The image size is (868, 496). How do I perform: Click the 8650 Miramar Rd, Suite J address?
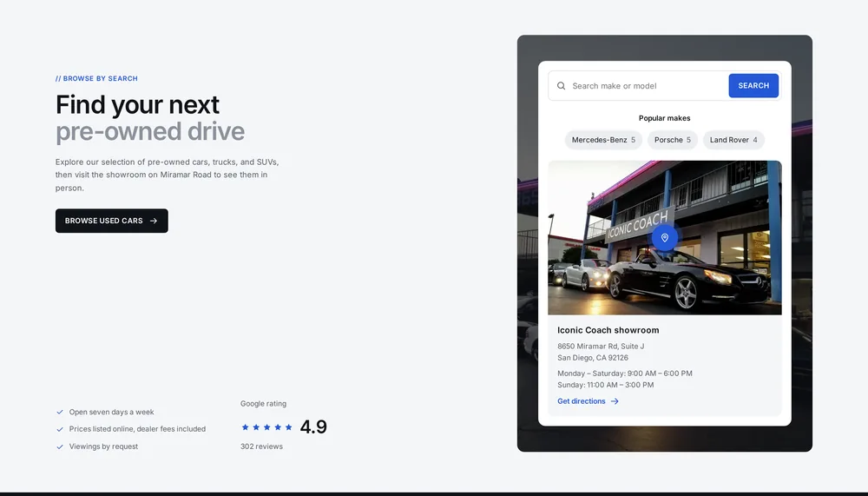click(601, 347)
